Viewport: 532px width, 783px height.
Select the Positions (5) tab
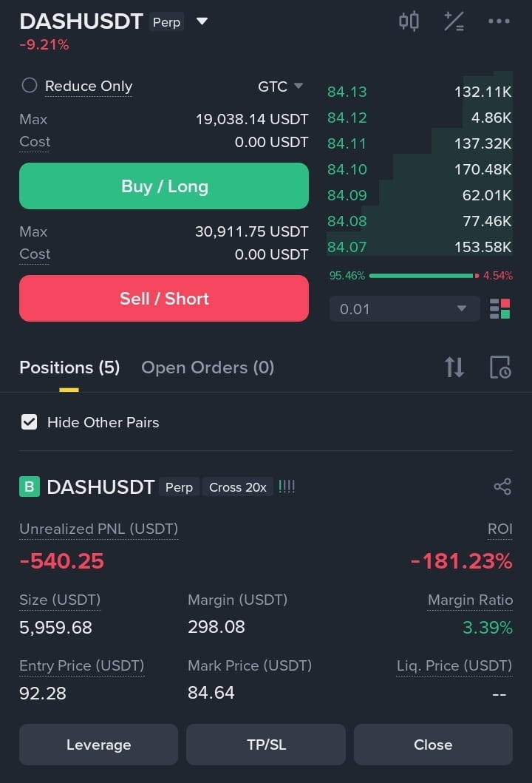tap(69, 367)
